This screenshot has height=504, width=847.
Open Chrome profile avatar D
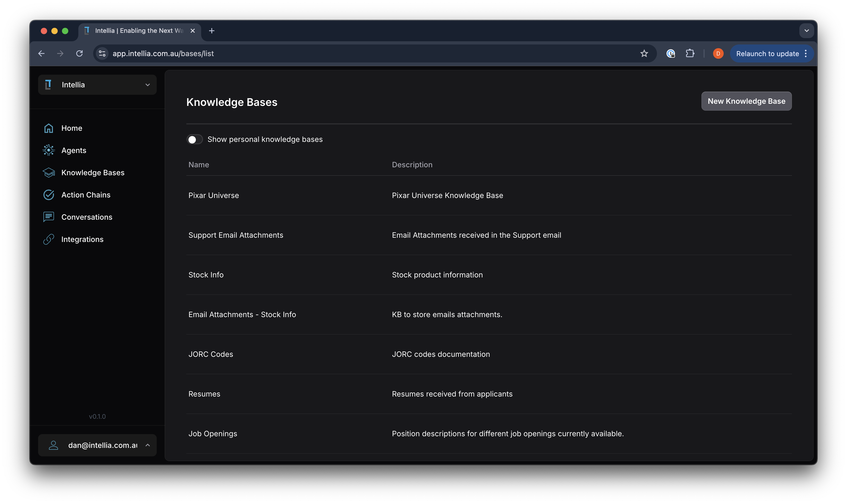[718, 53]
